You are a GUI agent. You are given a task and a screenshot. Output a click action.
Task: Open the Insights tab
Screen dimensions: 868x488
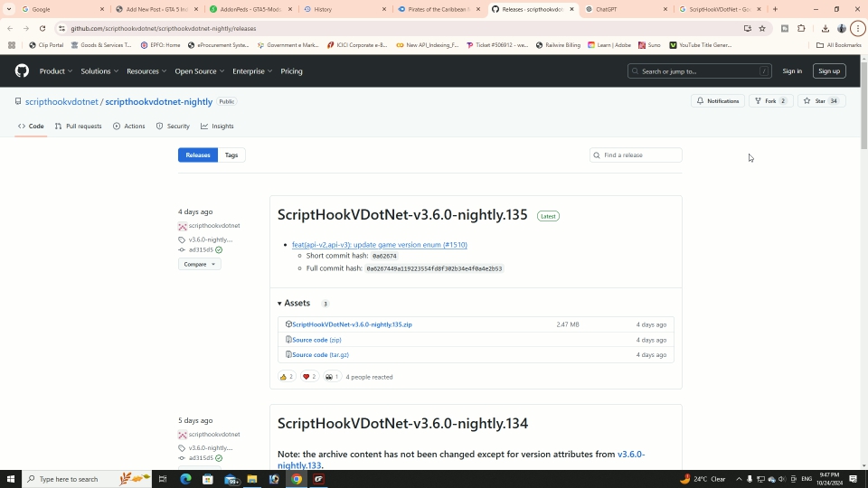tap(217, 127)
